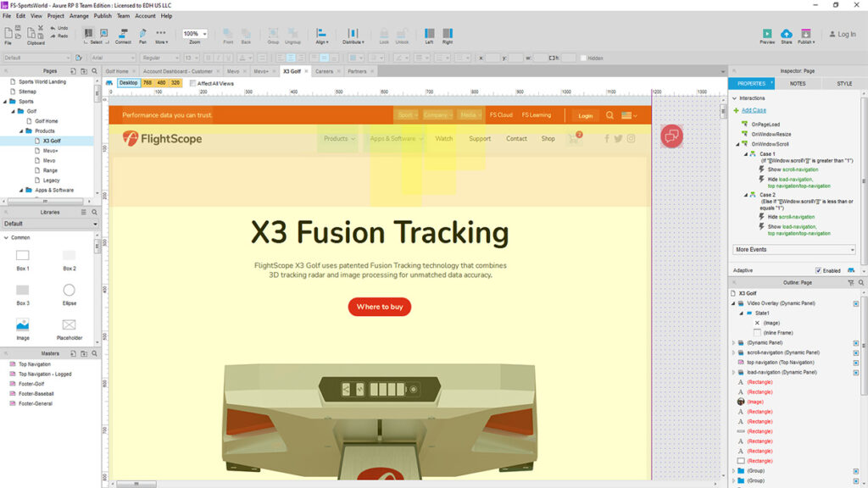Image resolution: width=868 pixels, height=488 pixels.
Task: Collapse the Products folder in Pages tree
Action: coord(23,131)
